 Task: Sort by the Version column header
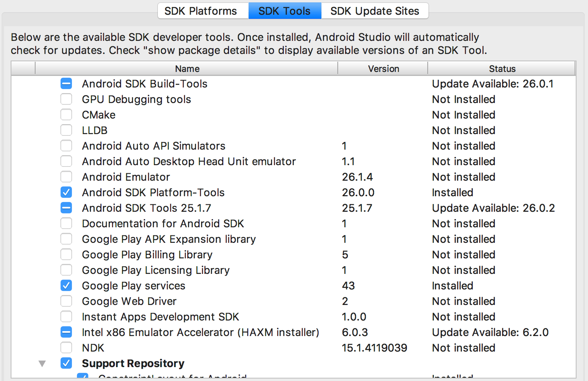click(x=383, y=69)
